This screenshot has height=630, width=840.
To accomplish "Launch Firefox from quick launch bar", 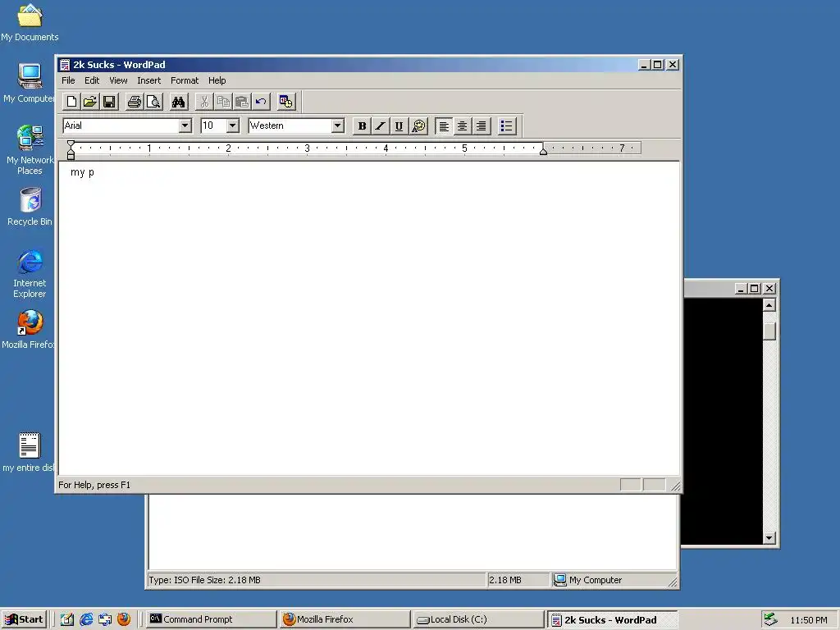I will 124,619.
